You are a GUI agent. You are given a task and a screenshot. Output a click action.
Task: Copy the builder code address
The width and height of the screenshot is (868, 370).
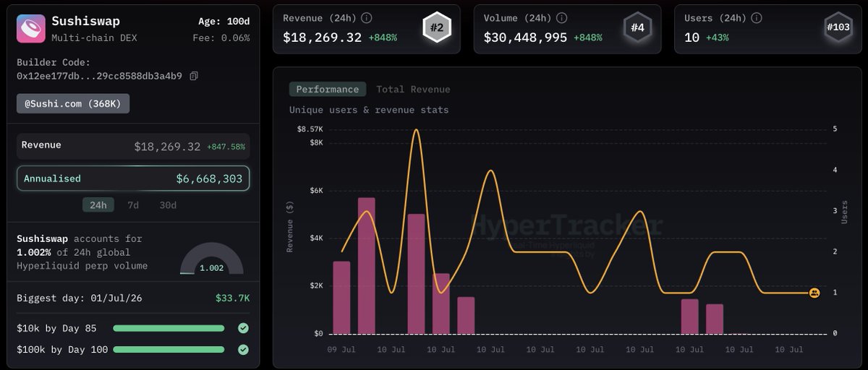[x=194, y=76]
